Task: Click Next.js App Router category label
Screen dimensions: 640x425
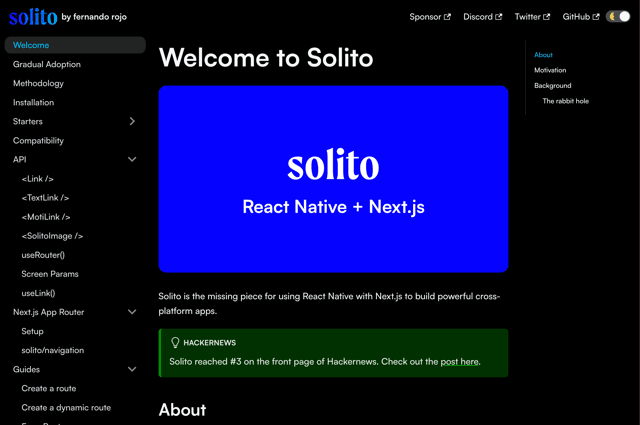Action: pyautogui.click(x=49, y=312)
